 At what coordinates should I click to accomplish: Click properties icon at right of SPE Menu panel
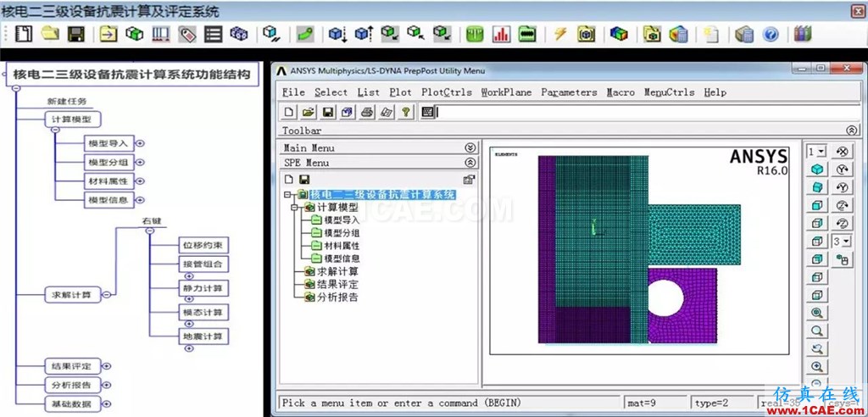click(468, 180)
